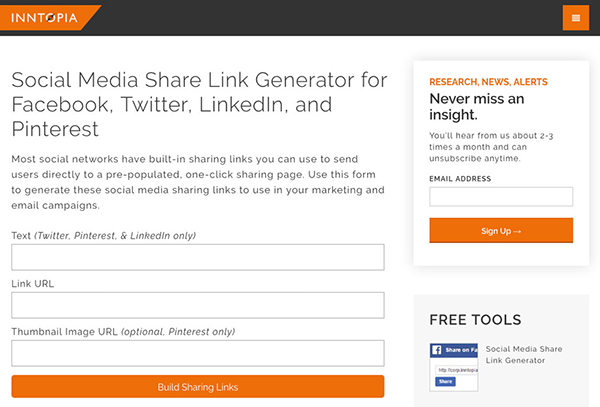600x407 pixels.
Task: Click the arrow on the Sign Up button
Action: coord(517,231)
